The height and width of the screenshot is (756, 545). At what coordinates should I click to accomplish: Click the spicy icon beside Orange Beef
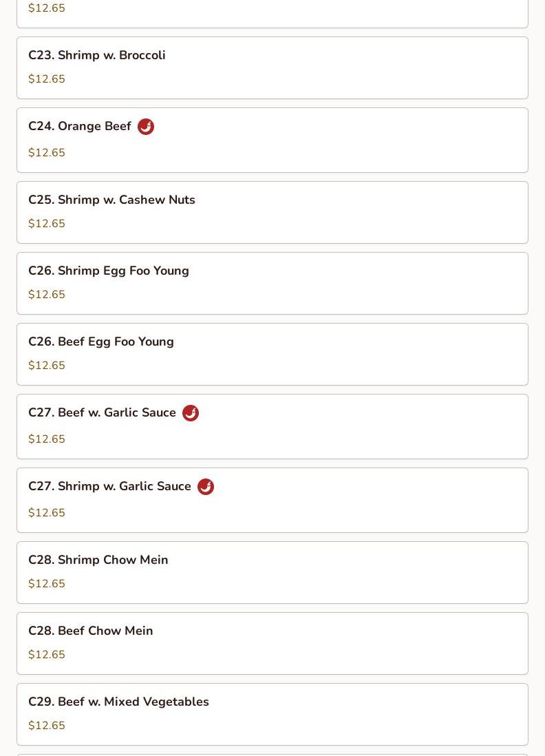[x=146, y=127]
